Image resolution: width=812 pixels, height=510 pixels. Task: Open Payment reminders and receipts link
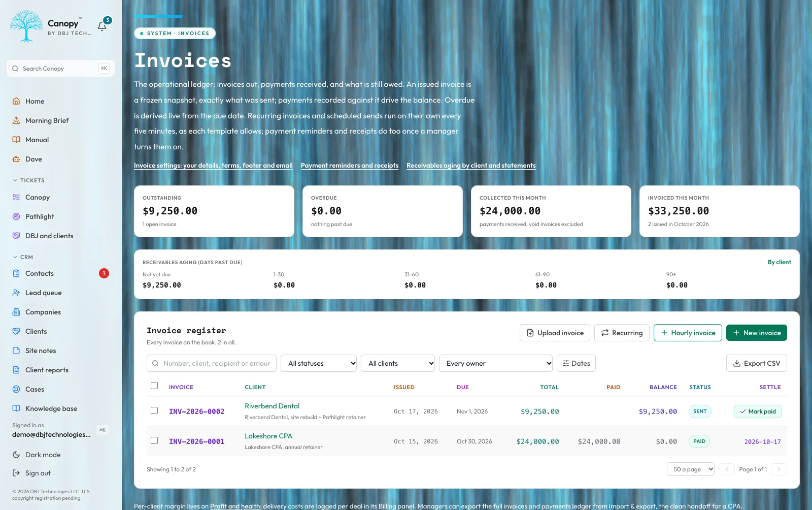(x=350, y=166)
